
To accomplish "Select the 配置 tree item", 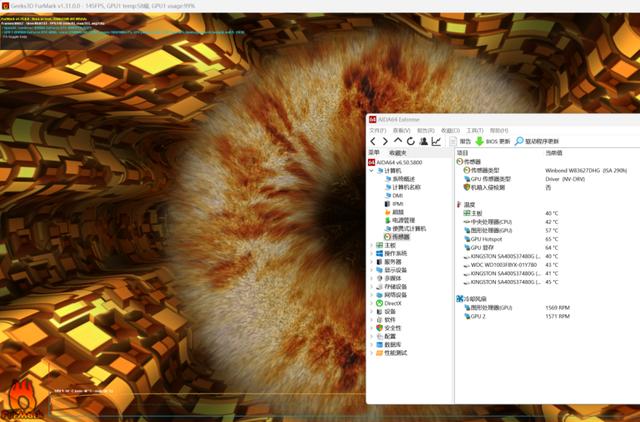I will click(390, 336).
